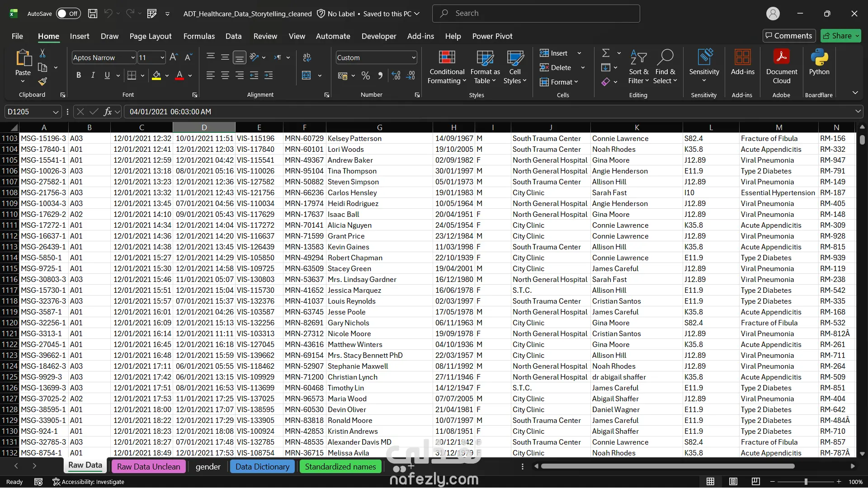The image size is (868, 488).
Task: Open Paste options dropdown arrow
Action: pos(23,81)
